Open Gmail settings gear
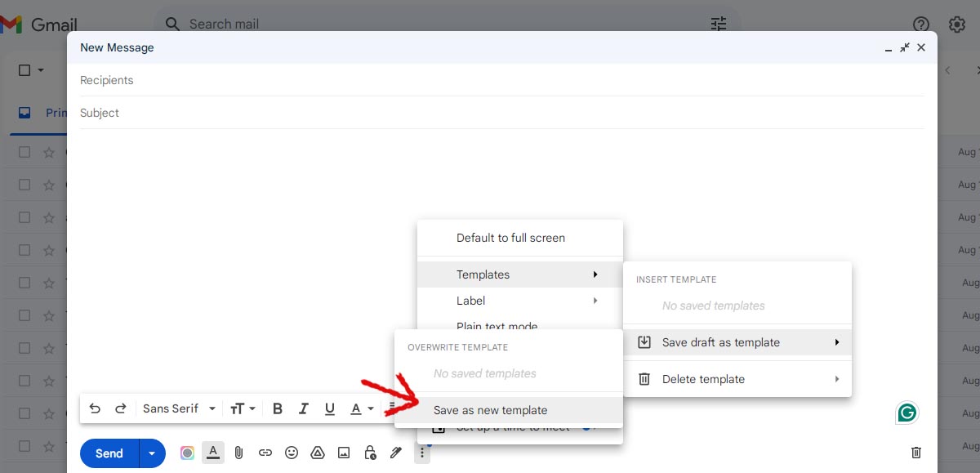The height and width of the screenshot is (473, 980). [x=957, y=25]
